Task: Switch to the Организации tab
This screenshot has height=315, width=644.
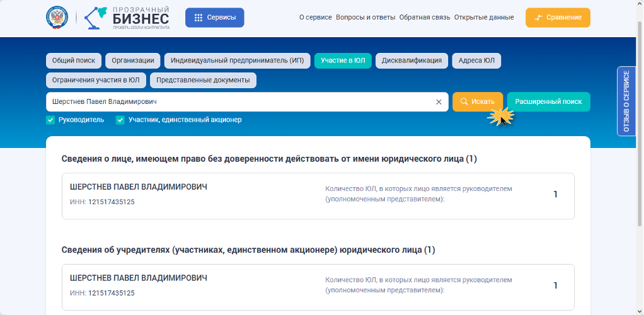Action: click(133, 60)
